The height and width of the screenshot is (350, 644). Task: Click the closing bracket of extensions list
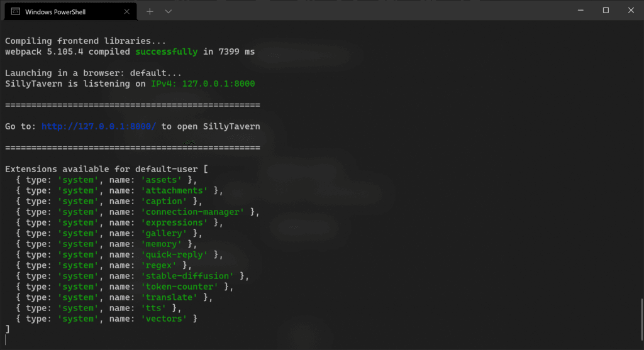coord(8,329)
